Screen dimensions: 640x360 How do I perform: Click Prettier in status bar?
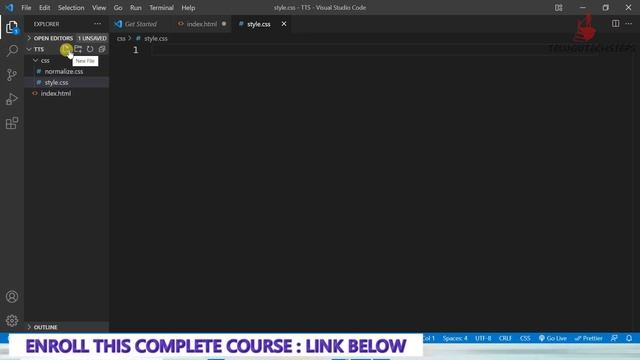click(x=589, y=338)
